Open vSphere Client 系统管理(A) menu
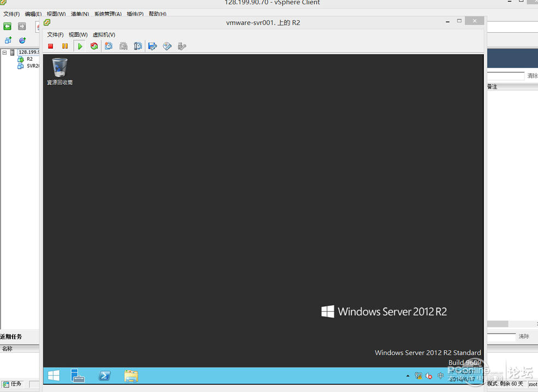 coord(108,14)
